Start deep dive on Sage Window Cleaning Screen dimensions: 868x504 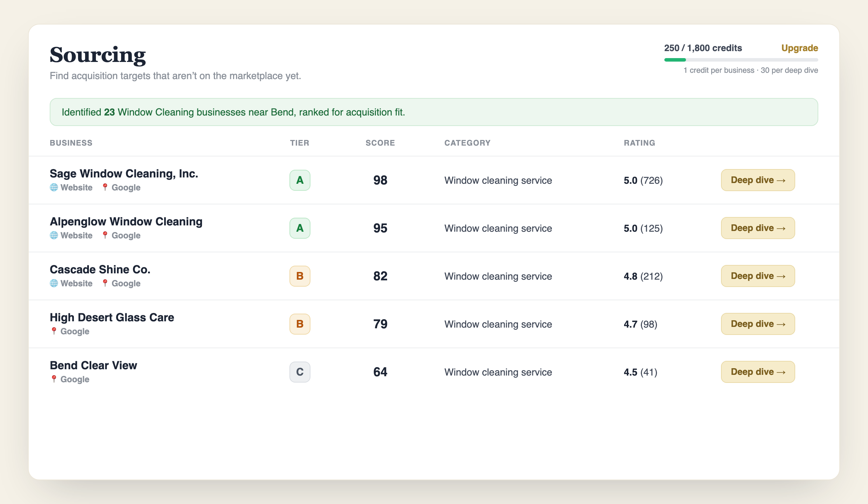pos(758,180)
